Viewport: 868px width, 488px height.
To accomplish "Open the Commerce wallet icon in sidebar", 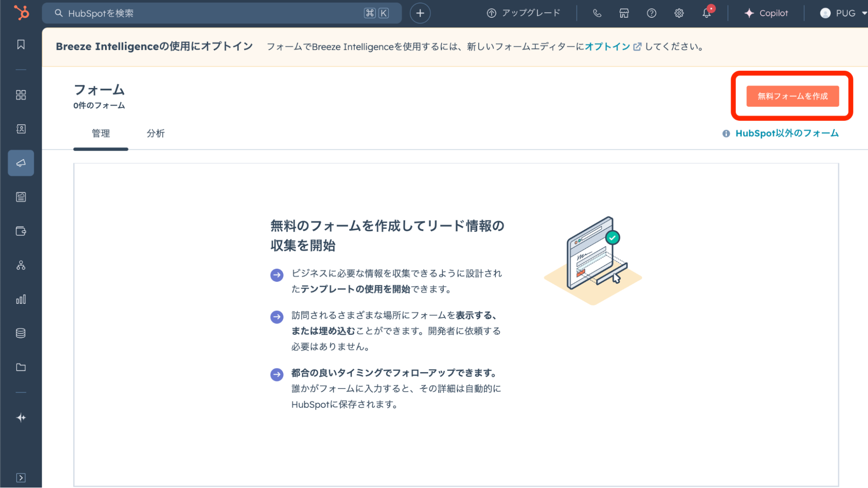I will [x=21, y=231].
